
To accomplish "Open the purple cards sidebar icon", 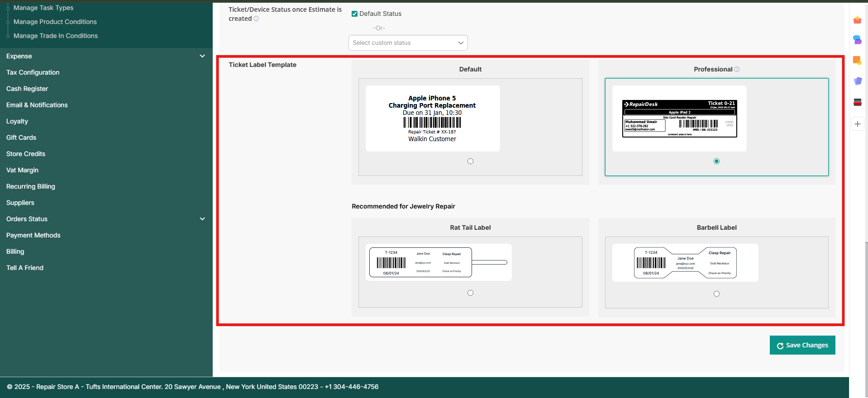I will (x=857, y=81).
